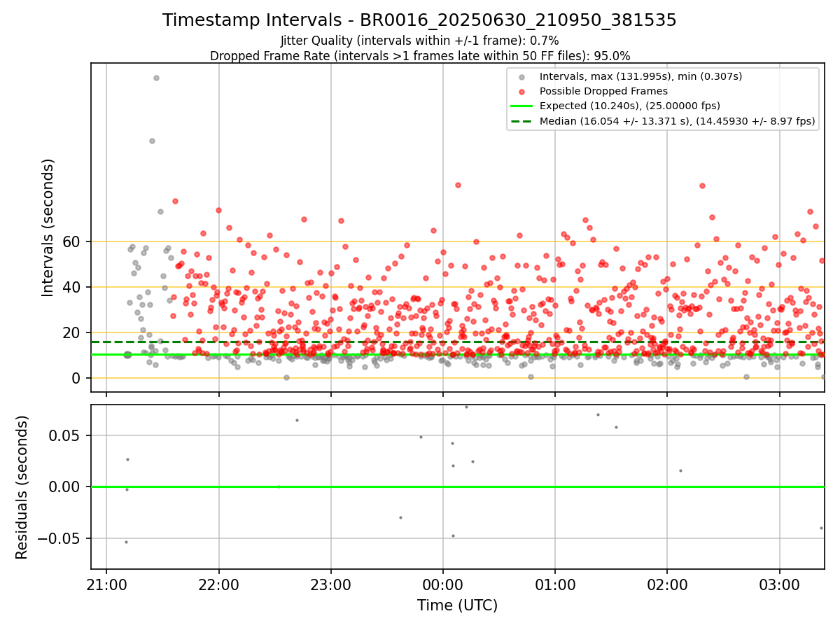Click the 'Residuals (seconds)' y-axis label
Image resolution: width=840 pixels, height=630 pixels.
pyautogui.click(x=22, y=487)
